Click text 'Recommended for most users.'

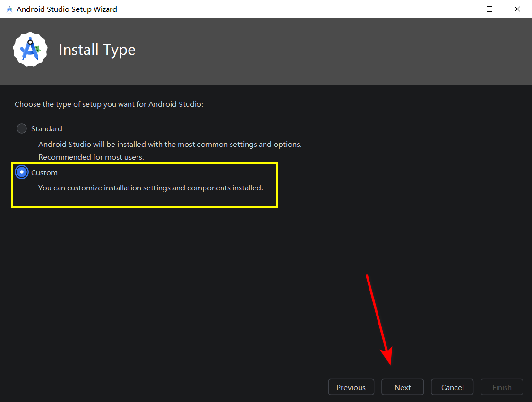point(91,157)
